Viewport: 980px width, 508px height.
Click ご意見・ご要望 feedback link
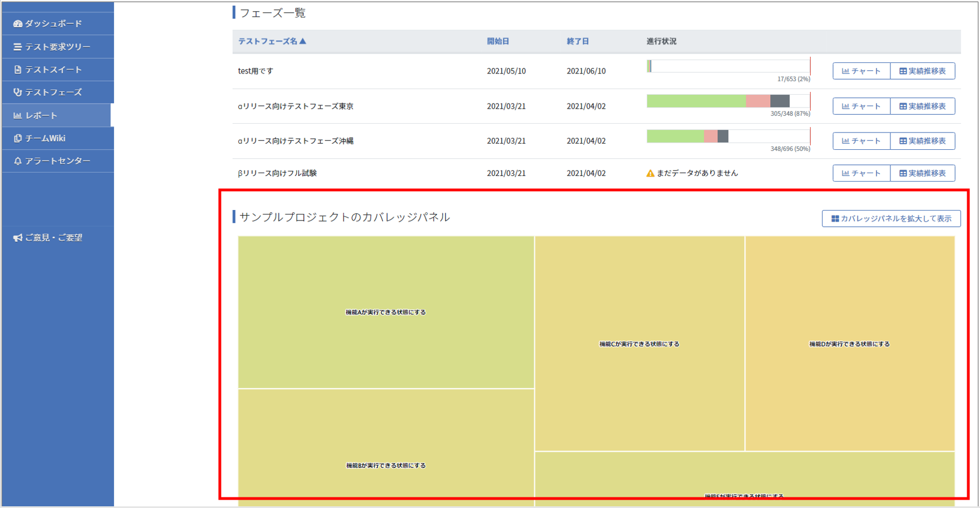pos(48,238)
